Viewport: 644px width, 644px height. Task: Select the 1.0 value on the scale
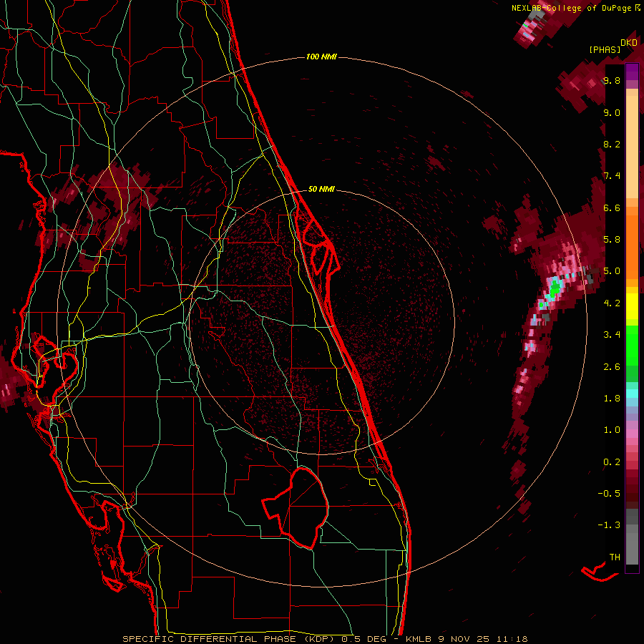point(612,430)
